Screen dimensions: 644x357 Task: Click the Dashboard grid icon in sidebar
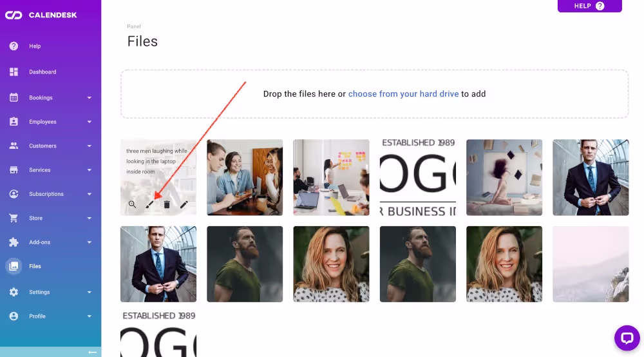(14, 72)
